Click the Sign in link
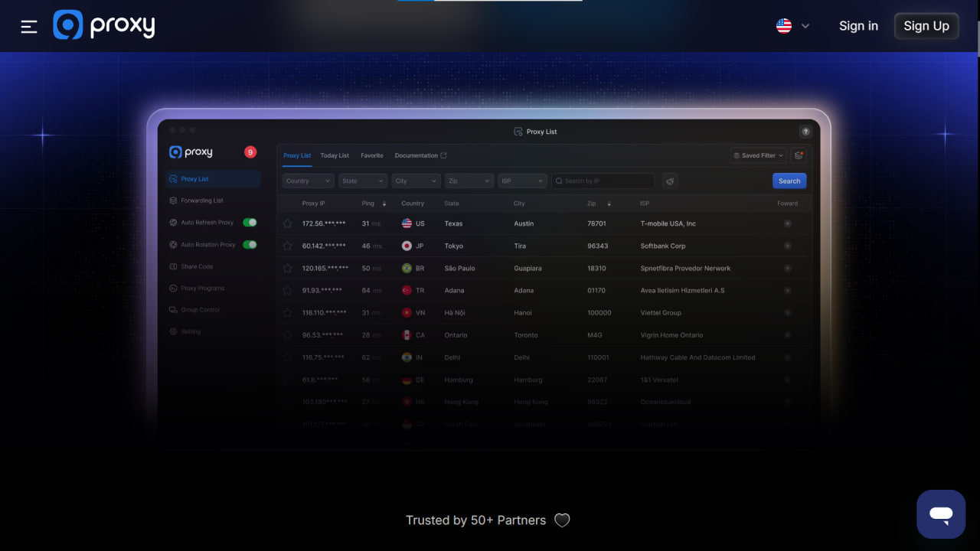The image size is (980, 551). (x=858, y=26)
